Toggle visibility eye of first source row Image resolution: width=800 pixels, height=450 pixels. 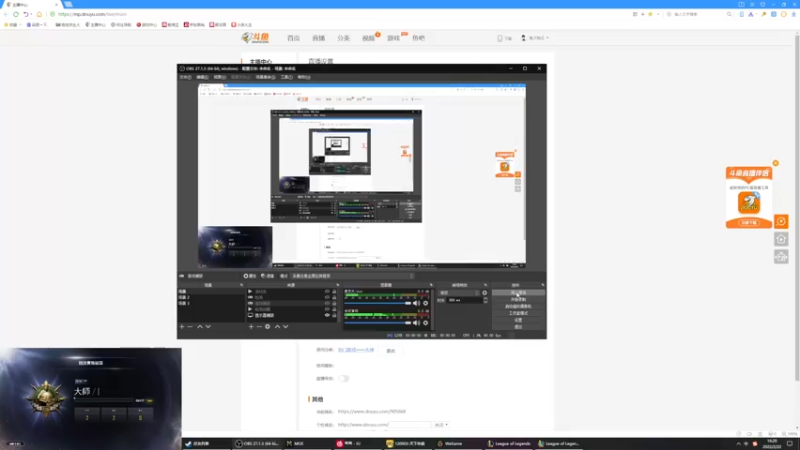[327, 291]
